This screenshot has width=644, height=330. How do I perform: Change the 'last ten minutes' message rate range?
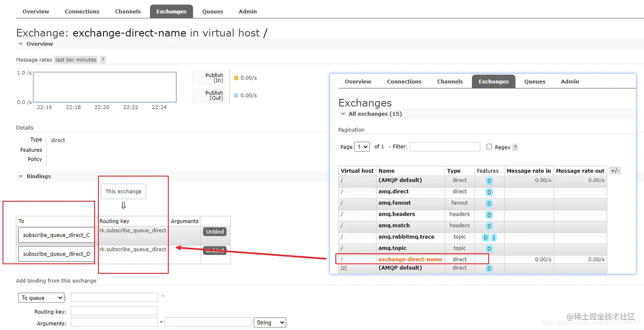(76, 60)
